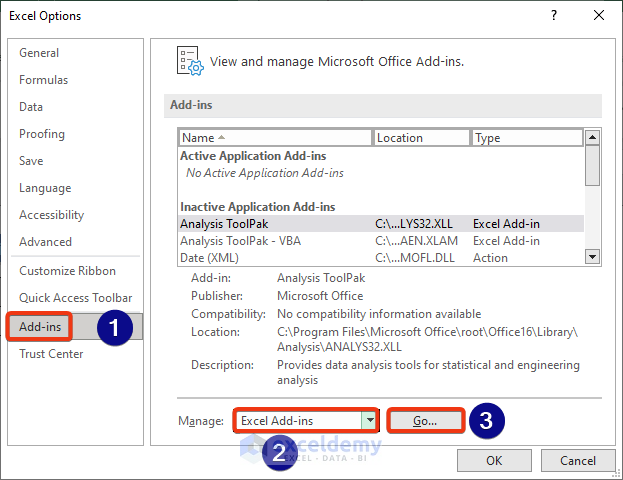Click the Type column header
623x480 pixels.
click(x=526, y=138)
